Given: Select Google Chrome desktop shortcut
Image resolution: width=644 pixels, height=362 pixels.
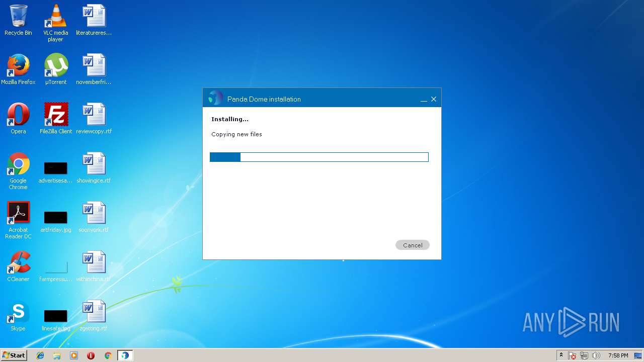Looking at the screenshot, I should point(18,171).
